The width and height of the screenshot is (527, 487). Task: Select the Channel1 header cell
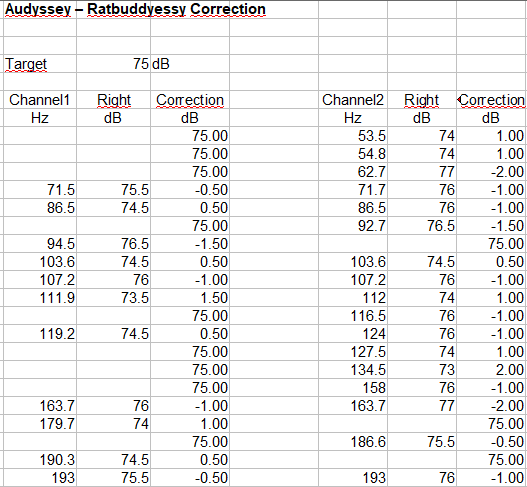coord(40,100)
